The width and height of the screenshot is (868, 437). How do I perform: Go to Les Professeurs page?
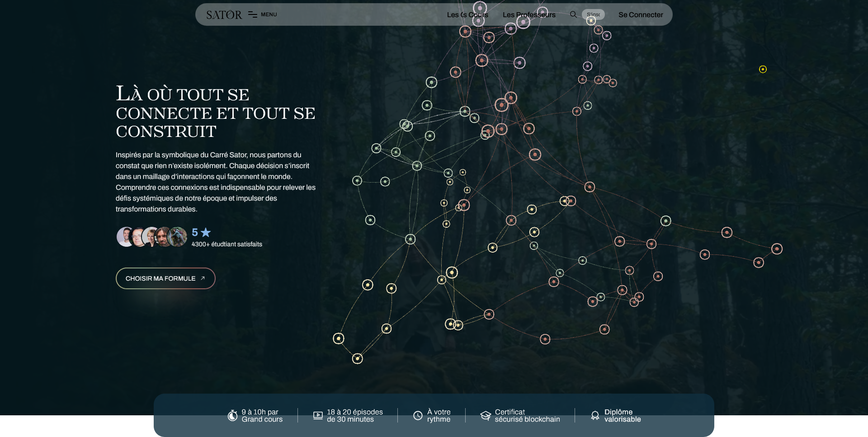pos(529,15)
